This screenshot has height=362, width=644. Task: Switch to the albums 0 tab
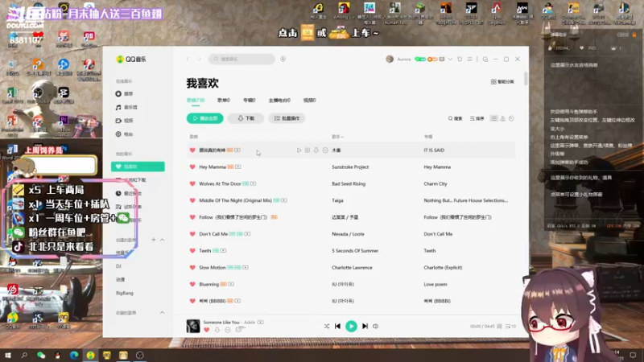click(250, 100)
